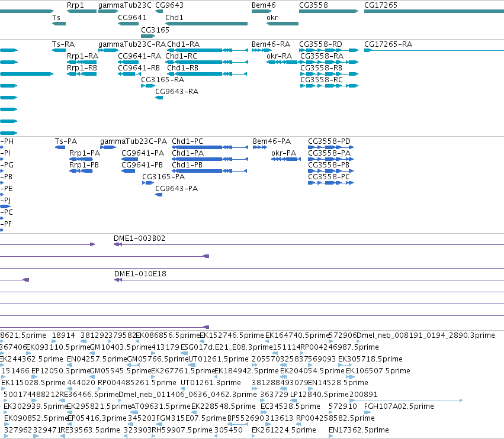Screen dimensions: 504x439
Task: Select the "CG3165" gene label
Action: [x=155, y=30]
